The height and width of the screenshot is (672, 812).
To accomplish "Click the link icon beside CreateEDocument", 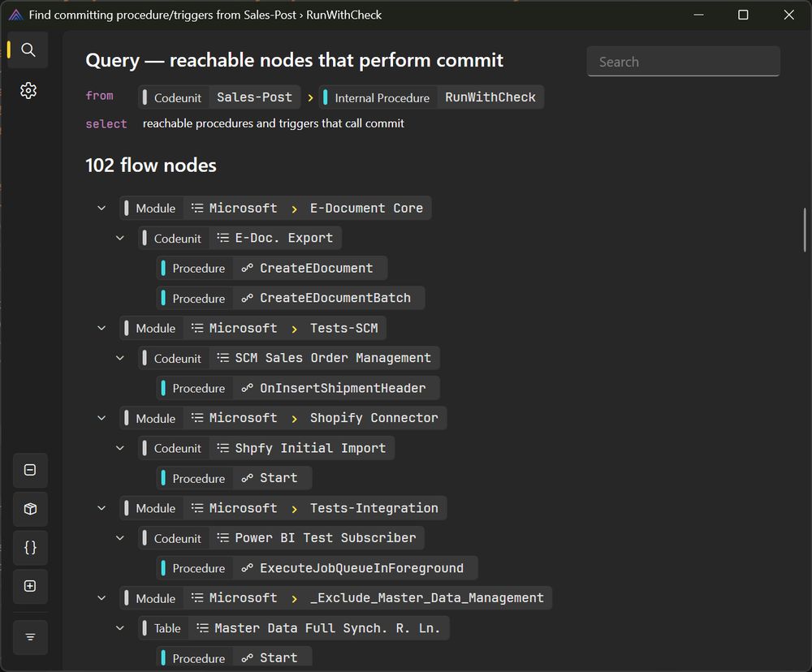I will coord(248,268).
